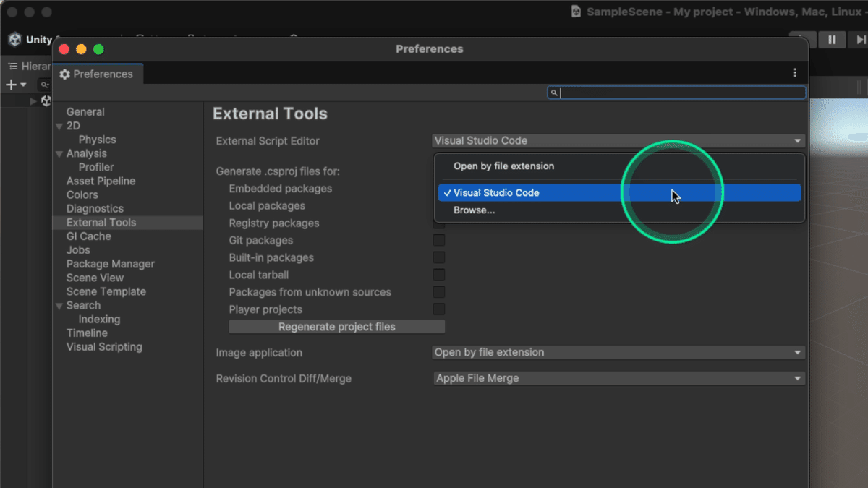Click Regenerate project files
Screen dimensions: 868x488
coord(337,327)
